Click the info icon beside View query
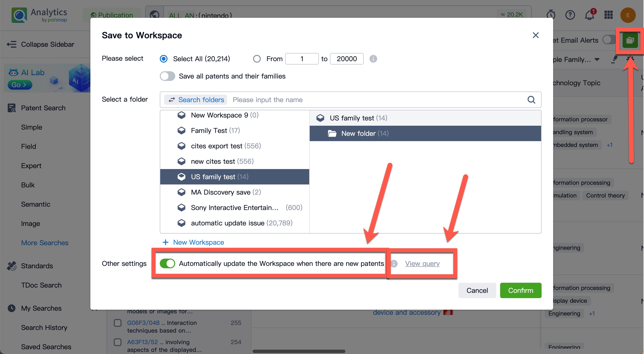Viewport: 644px width, 354px height. tap(394, 263)
